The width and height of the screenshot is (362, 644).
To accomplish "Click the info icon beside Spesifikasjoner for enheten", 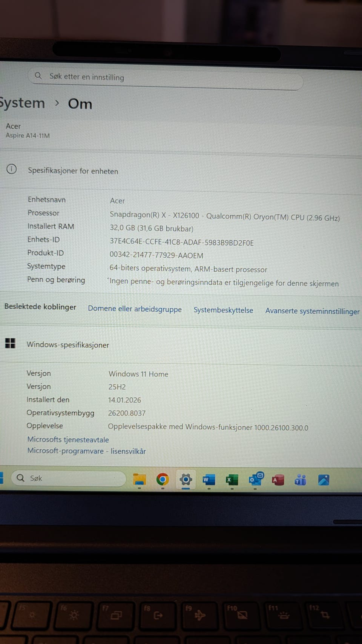I will pos(12,169).
